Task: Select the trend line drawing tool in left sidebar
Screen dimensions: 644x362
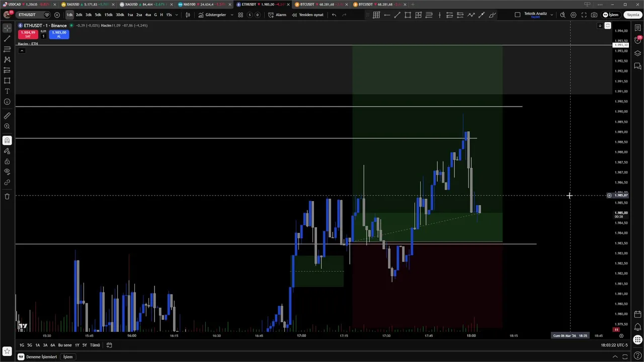Action: 7,39
